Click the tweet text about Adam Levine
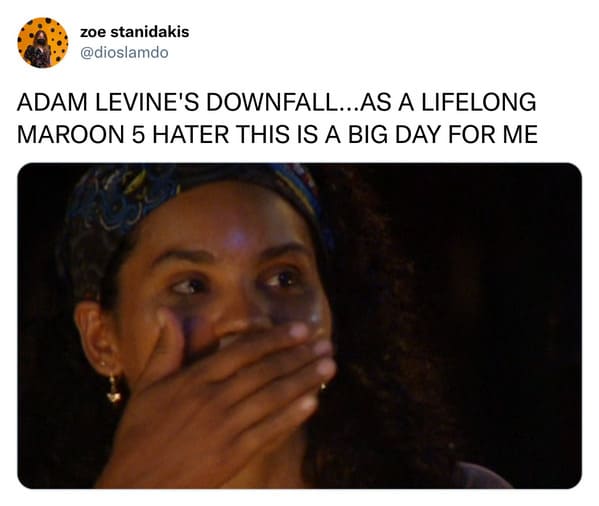 click(x=277, y=118)
